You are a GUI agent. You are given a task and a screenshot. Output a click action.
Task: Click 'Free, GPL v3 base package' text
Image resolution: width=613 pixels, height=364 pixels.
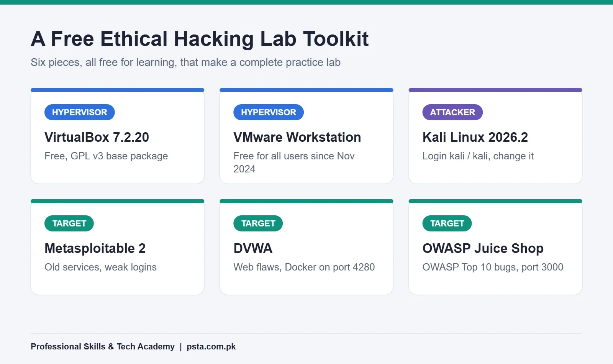(x=106, y=156)
